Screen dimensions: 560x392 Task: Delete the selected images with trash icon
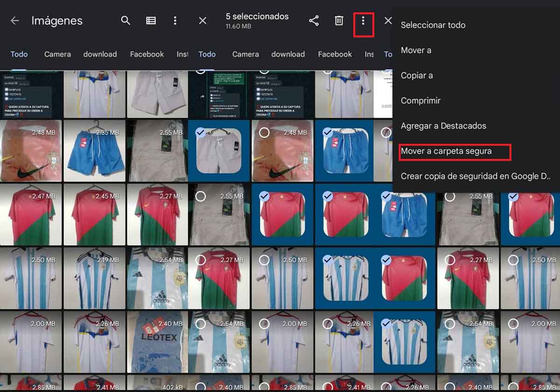339,21
